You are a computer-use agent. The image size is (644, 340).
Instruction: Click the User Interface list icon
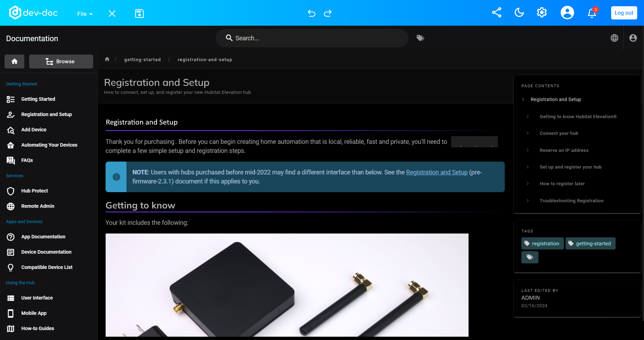[10, 298]
